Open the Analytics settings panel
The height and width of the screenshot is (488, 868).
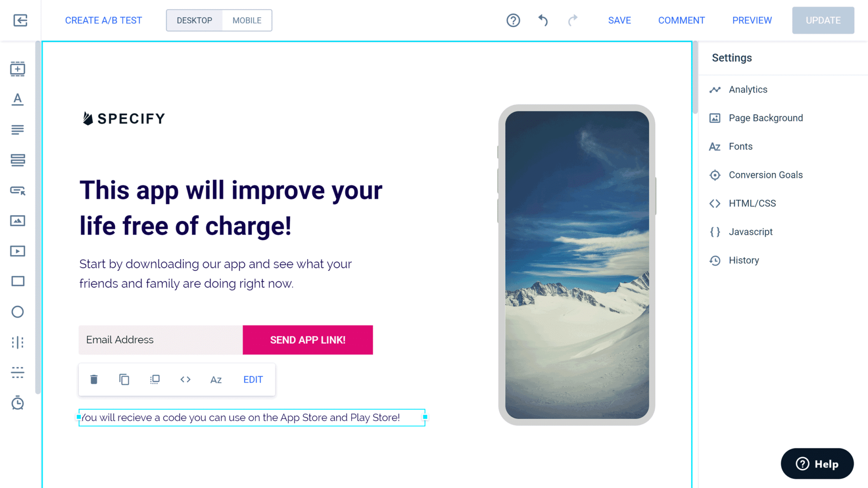click(748, 89)
